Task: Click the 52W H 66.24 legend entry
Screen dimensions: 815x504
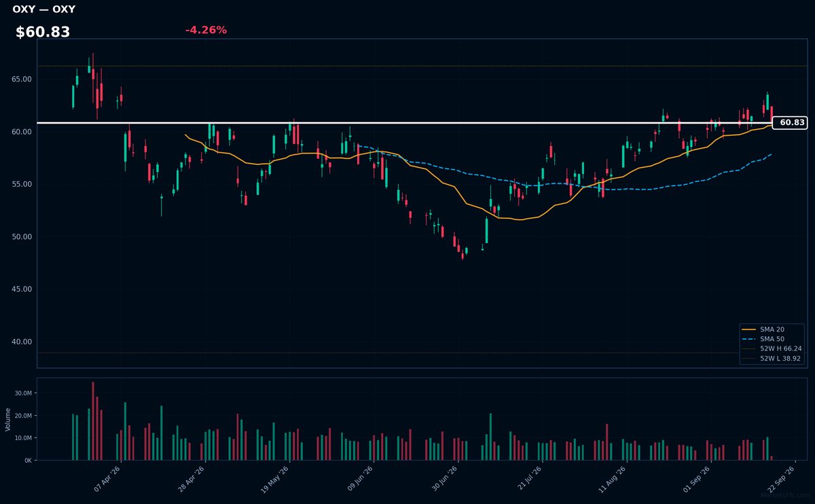Action: 773,348
